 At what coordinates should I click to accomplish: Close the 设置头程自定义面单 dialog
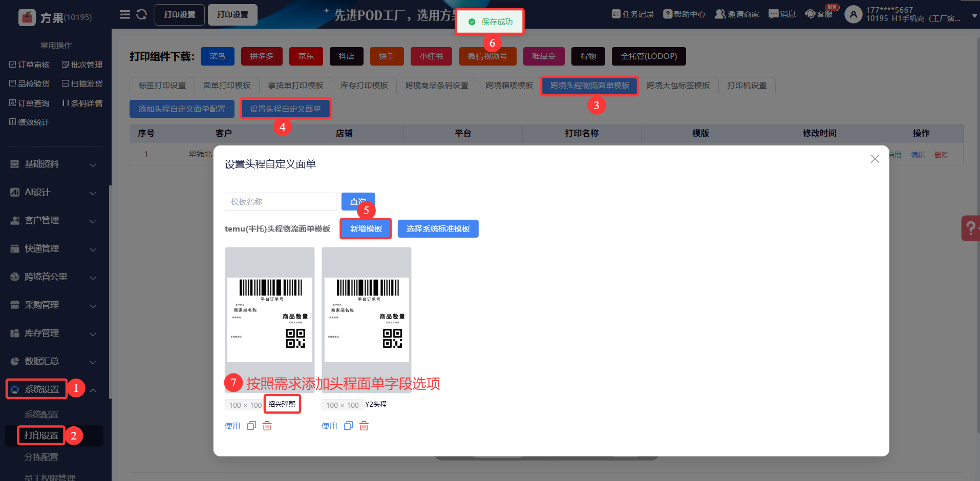(875, 159)
